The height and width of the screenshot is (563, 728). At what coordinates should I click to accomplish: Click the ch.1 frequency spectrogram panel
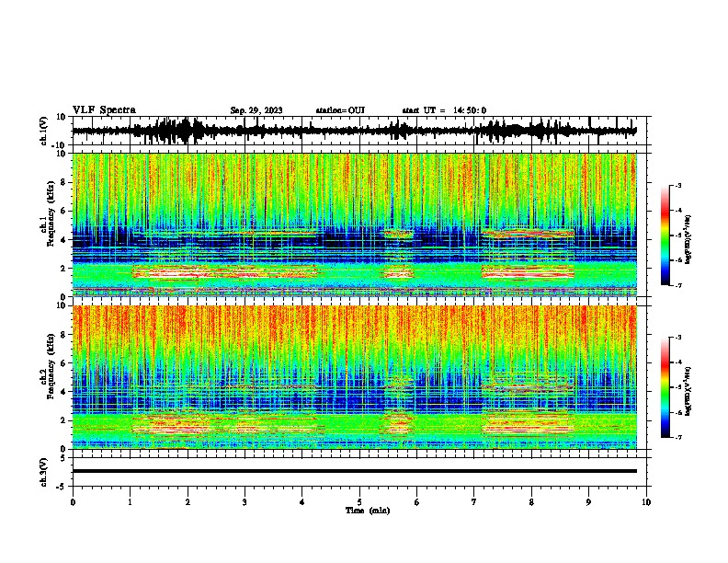click(x=355, y=224)
